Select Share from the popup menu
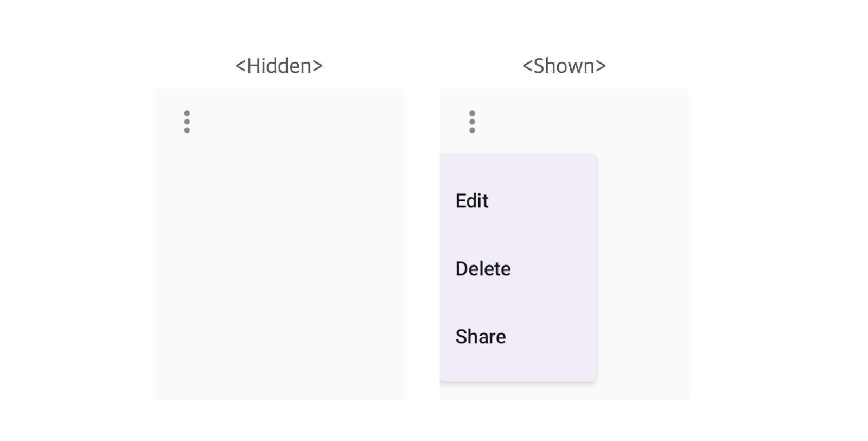This screenshot has height=441, width=868. 480,336
